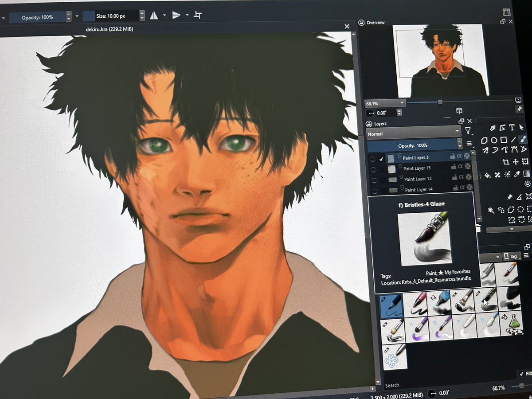Screen dimensions: 532x399
Task: Select the Gradient tool
Action: 526,174
